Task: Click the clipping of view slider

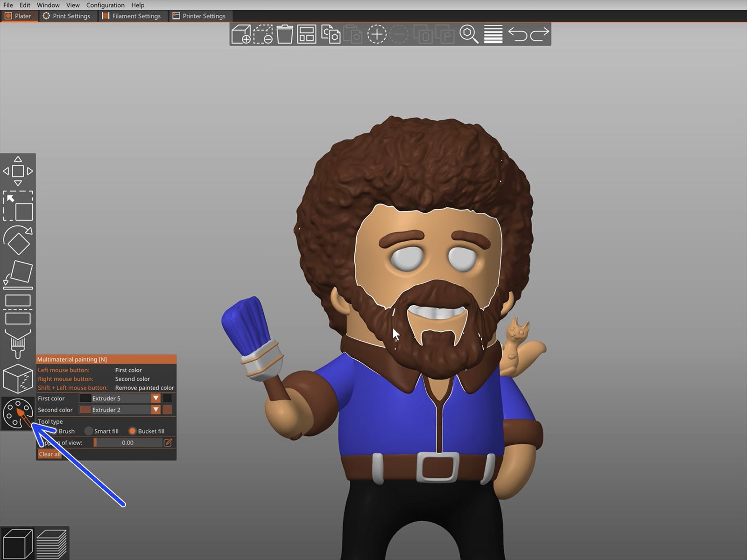Action: click(127, 442)
